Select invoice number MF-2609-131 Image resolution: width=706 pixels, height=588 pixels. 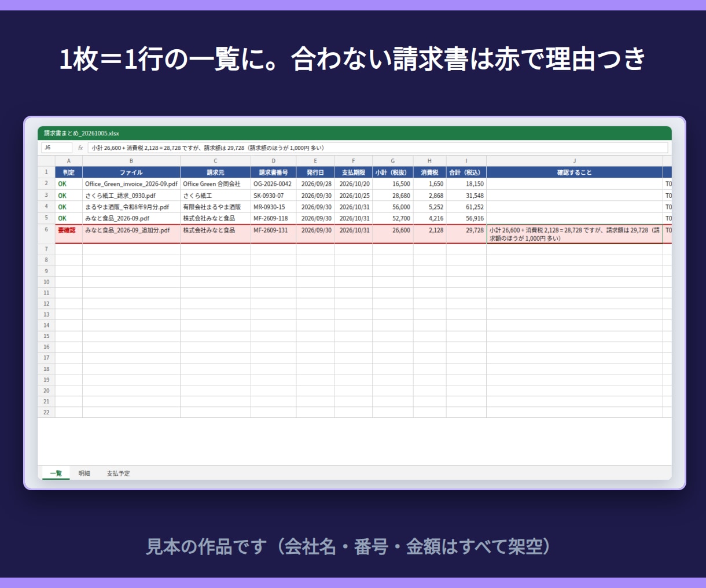(x=273, y=234)
